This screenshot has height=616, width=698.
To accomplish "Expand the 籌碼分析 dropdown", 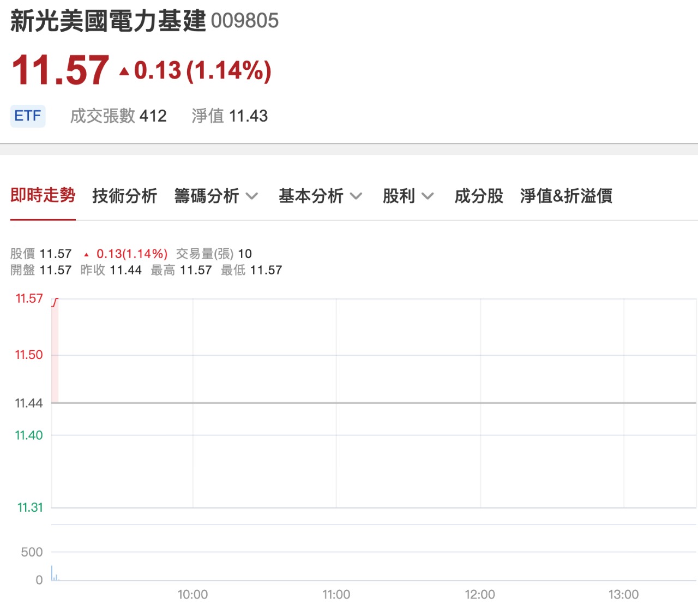I will click(216, 196).
